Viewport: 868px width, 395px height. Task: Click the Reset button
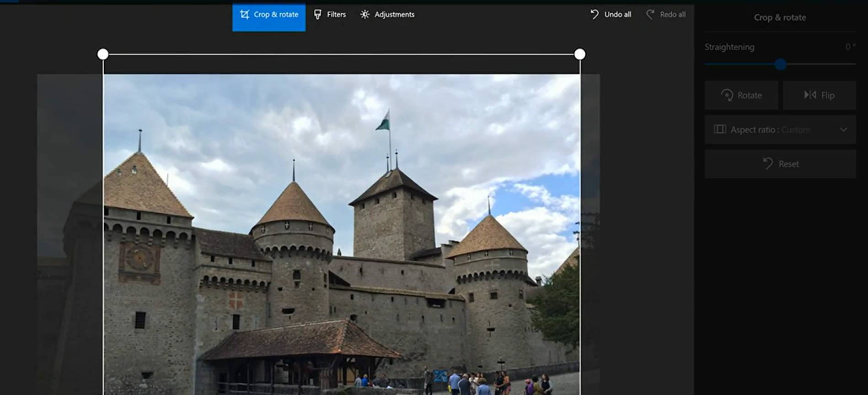[x=780, y=164]
